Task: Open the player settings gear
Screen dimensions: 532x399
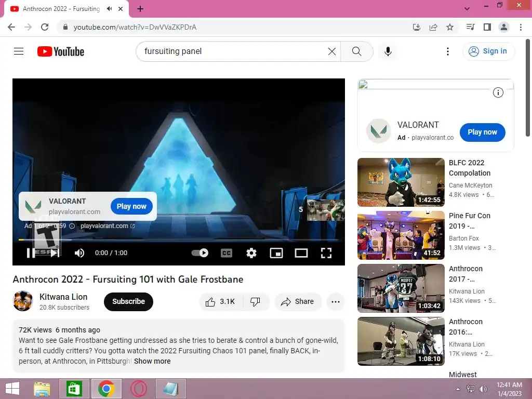Action: 251,253
